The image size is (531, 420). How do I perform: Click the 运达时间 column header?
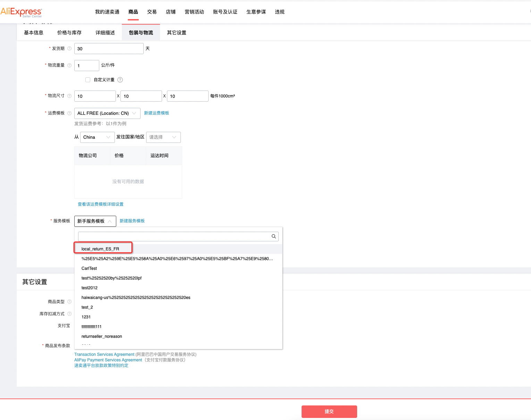pos(164,156)
